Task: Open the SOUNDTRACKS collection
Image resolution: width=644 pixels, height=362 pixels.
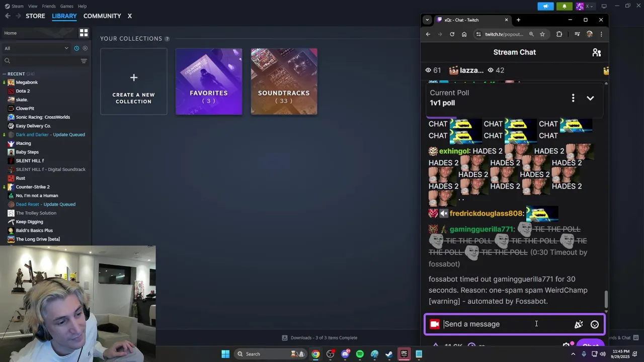Action: 284,81
